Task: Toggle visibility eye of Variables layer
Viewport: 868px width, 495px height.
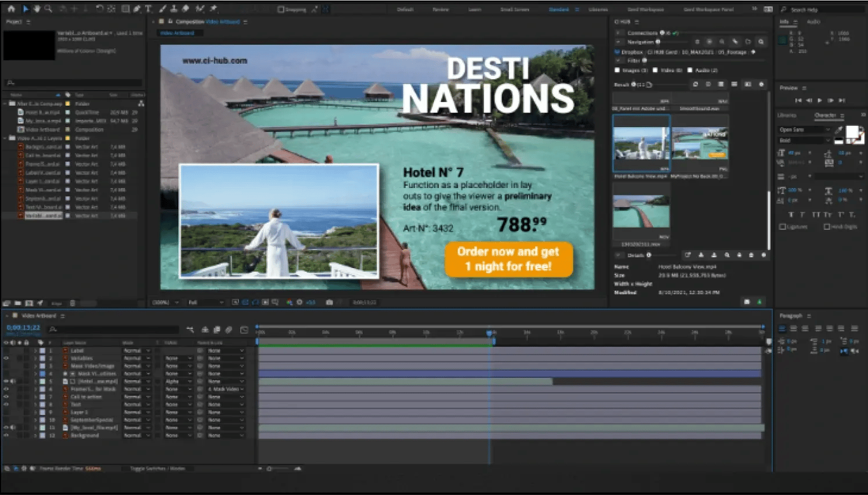Action: (6, 359)
